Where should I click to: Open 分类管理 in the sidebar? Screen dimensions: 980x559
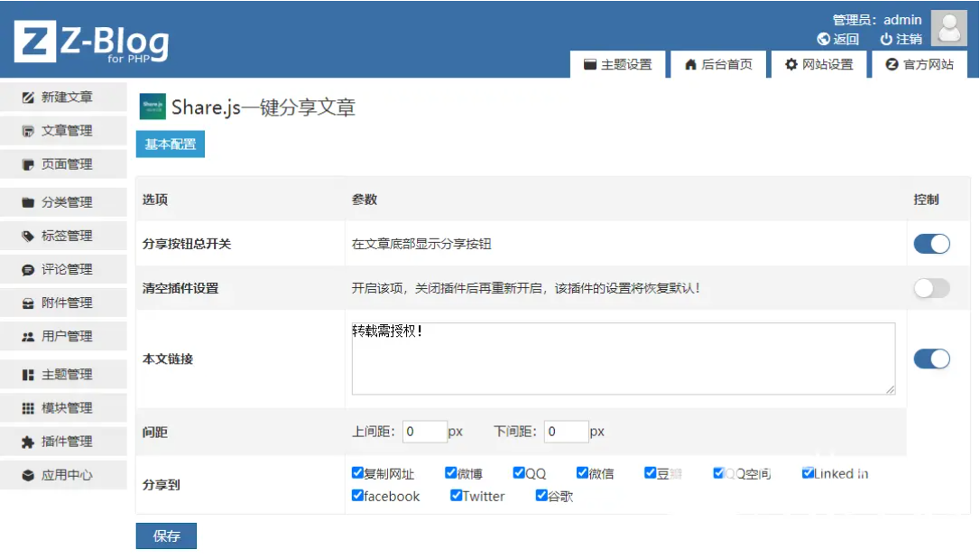[63, 202]
